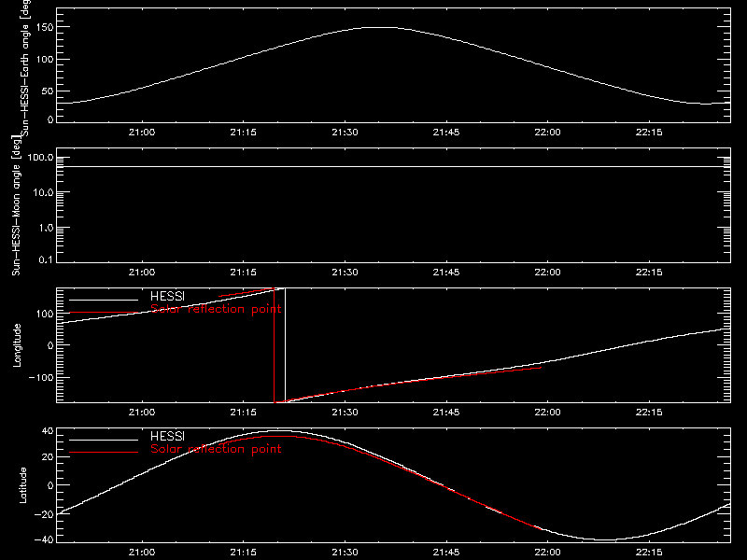The width and height of the screenshot is (747, 560).
Task: Click 21:45 time label under Earth angle plot
Action: pyautogui.click(x=446, y=132)
